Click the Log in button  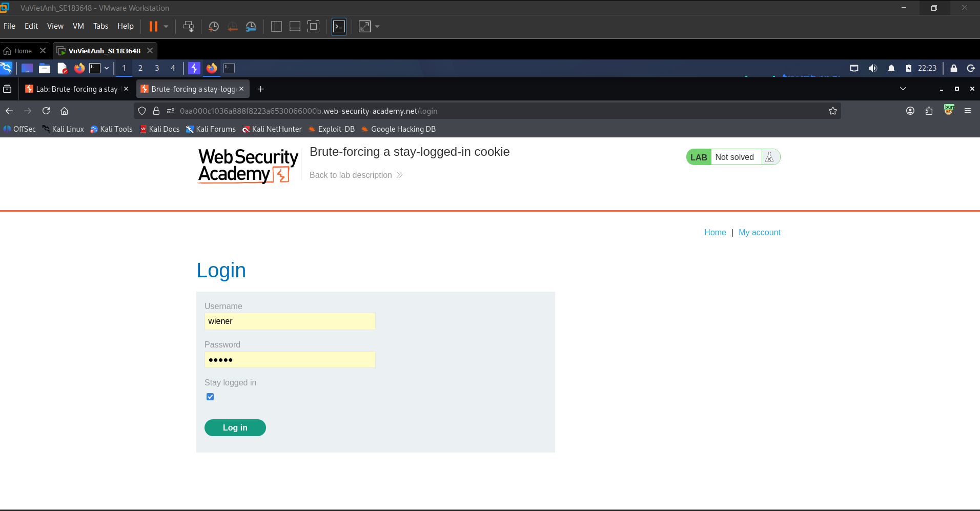(x=235, y=428)
